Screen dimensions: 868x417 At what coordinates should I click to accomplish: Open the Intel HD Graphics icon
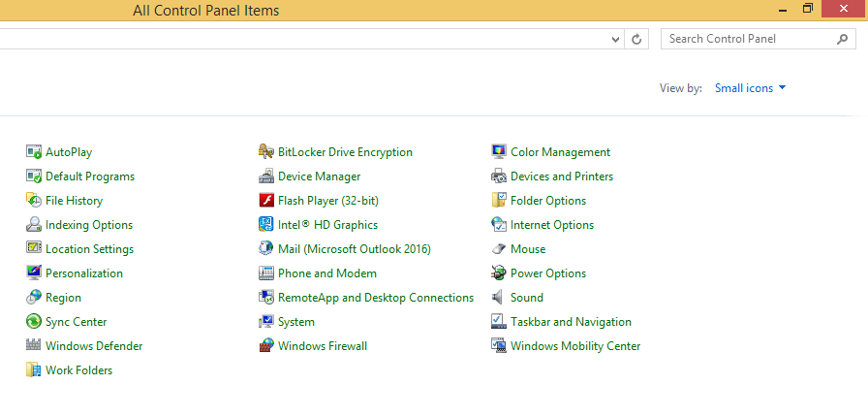tap(266, 225)
